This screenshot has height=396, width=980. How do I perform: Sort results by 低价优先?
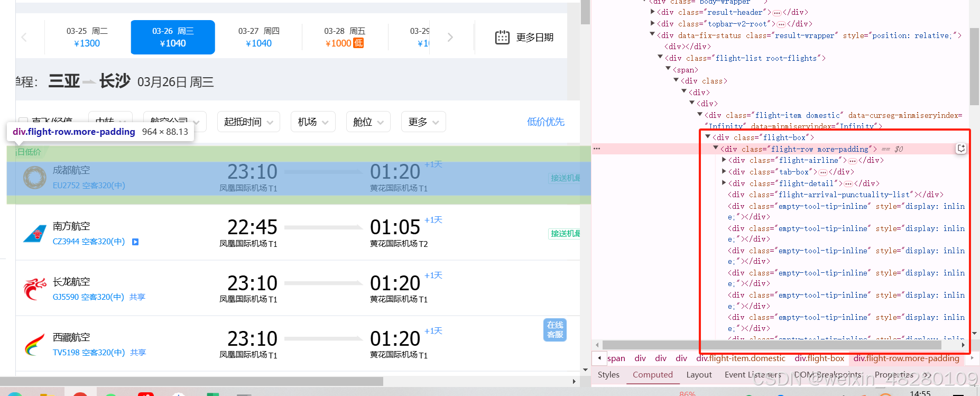(x=546, y=122)
